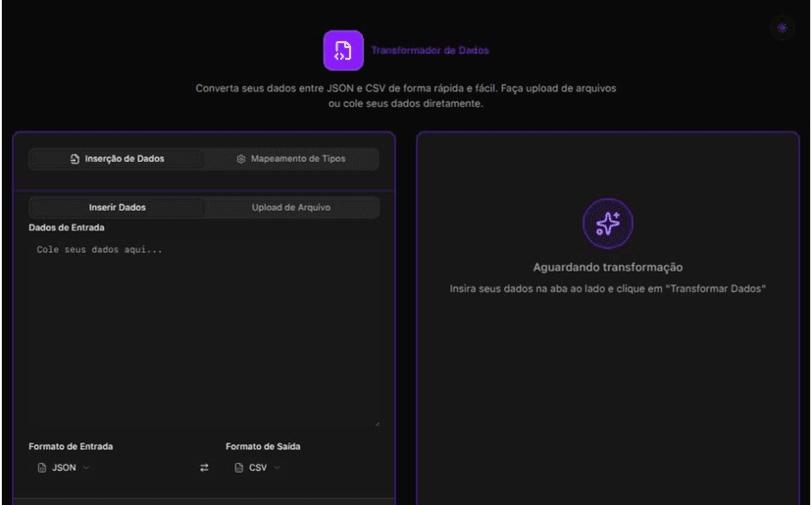Click the Dados de Entrada text area
Viewport: 812px width, 505px height.
coord(204,332)
